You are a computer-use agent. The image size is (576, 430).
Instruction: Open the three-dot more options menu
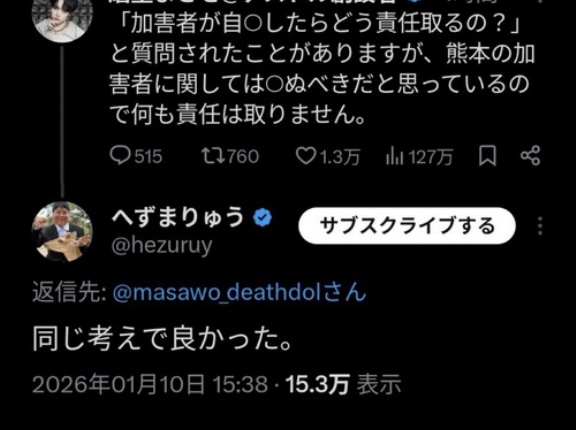[x=540, y=225]
